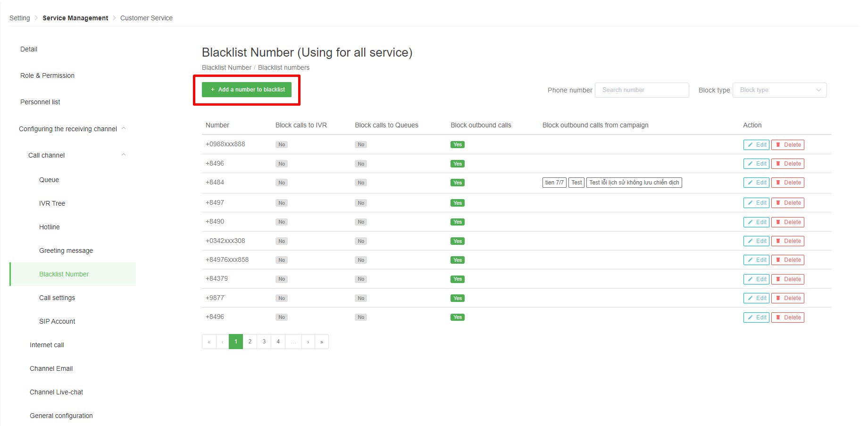The width and height of the screenshot is (868, 426).
Task: Open IVR Tree in the sidebar
Action: click(52, 203)
